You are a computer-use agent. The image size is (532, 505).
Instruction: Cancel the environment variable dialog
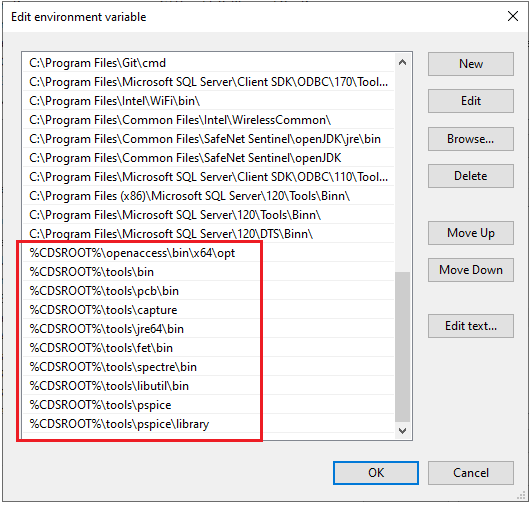(471, 473)
